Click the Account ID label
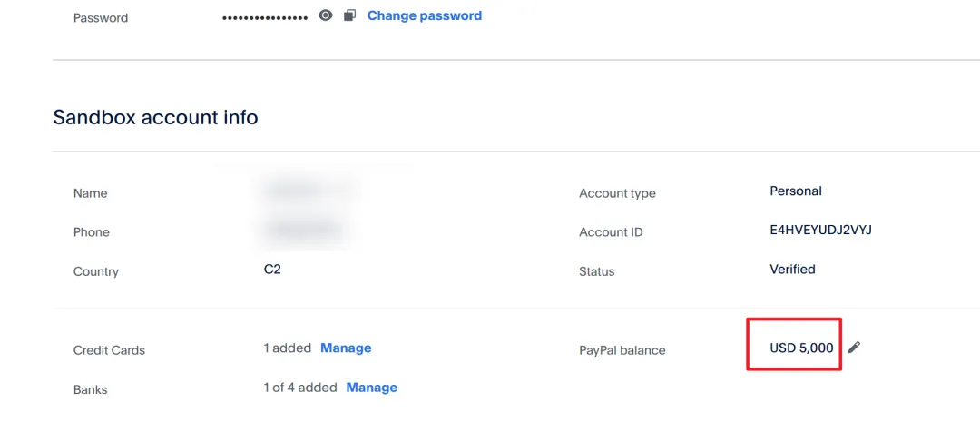Image resolution: width=980 pixels, height=422 pixels. [x=611, y=232]
